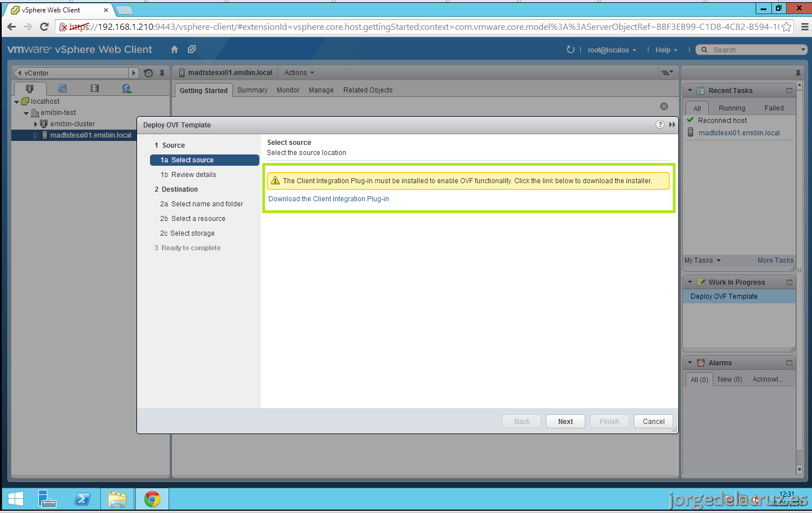812x513 pixels.
Task: Click the browser back arrow
Action: click(x=11, y=26)
